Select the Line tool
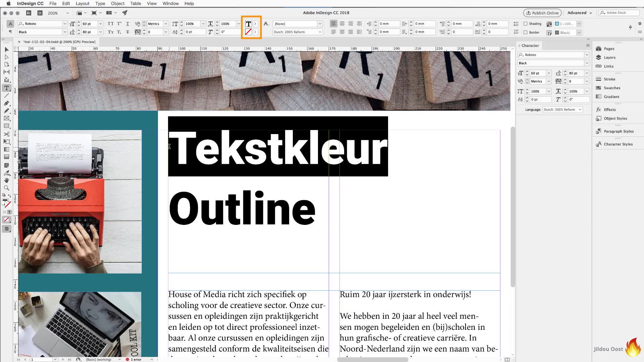644x362 pixels. (6, 96)
